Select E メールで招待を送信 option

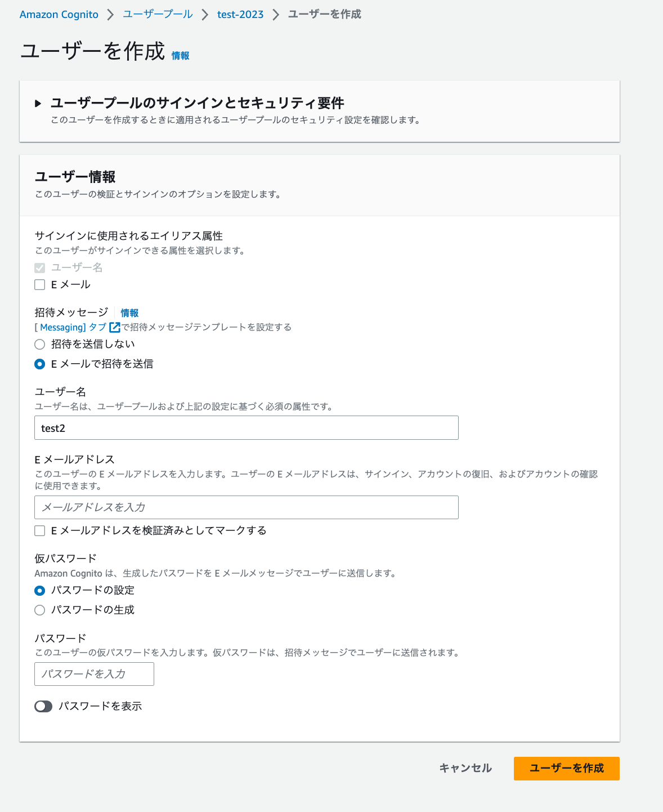(x=39, y=364)
